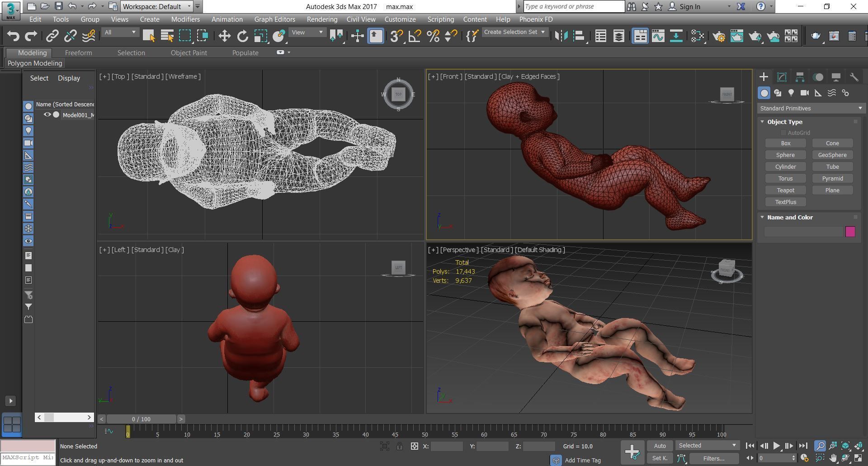Activate Bind to Space Warp tool
Image resolution: width=868 pixels, height=466 pixels.
89,36
